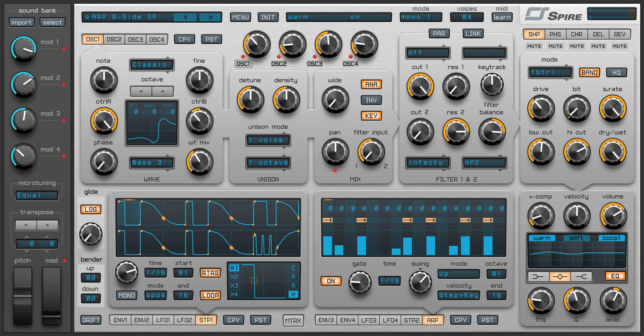Toggle LOOP mode in the step sequencer

coord(210,295)
